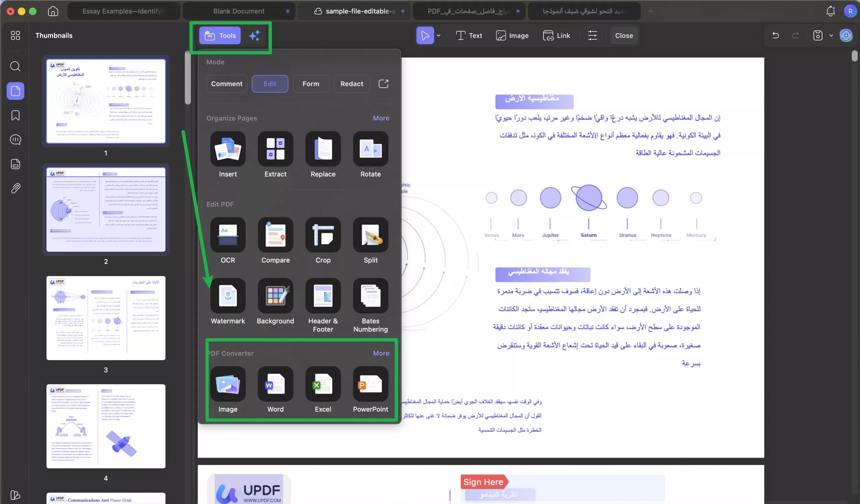This screenshot has height=504, width=860.
Task: Switch to Blank Document tab
Action: pos(239,11)
